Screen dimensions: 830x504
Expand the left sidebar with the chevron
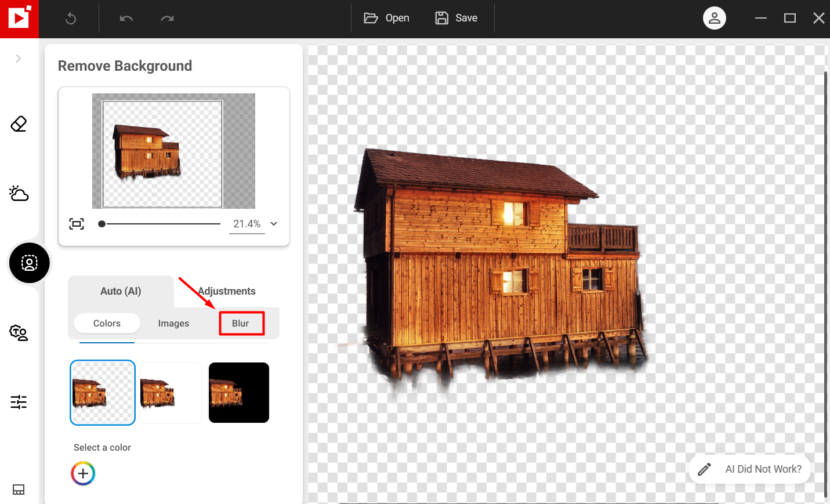point(19,59)
